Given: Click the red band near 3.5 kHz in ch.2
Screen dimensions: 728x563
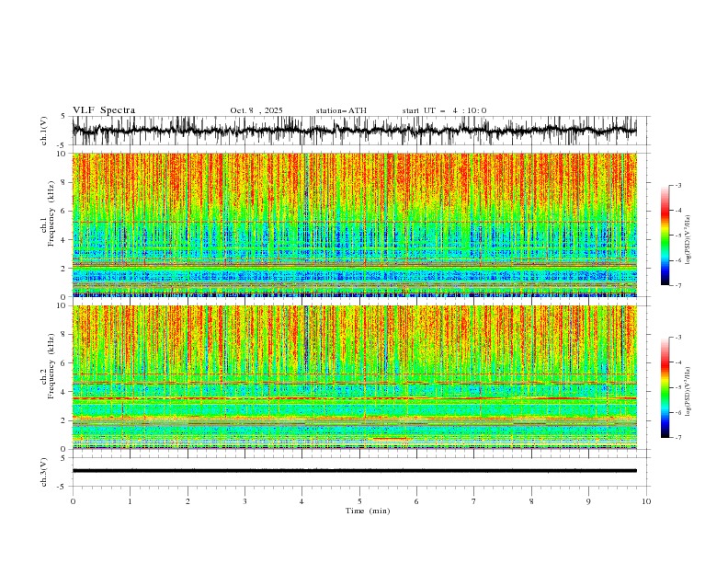Looking at the screenshot, I should [x=354, y=398].
